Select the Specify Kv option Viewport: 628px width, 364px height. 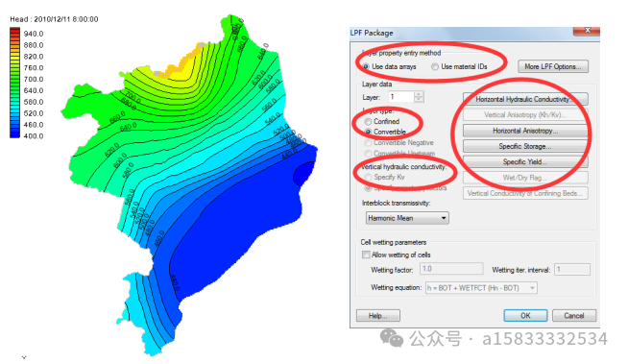tap(368, 177)
